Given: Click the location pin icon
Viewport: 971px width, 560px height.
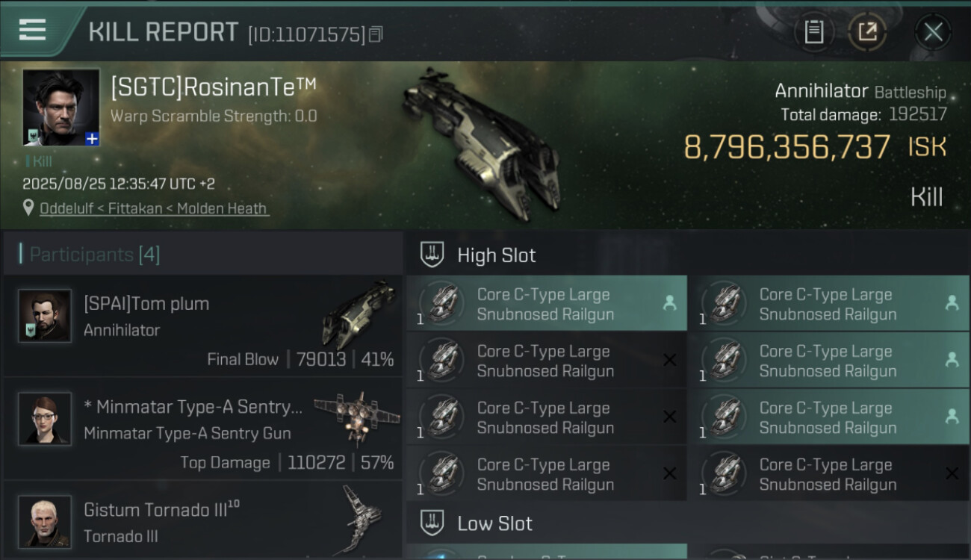Looking at the screenshot, I should pyautogui.click(x=28, y=208).
